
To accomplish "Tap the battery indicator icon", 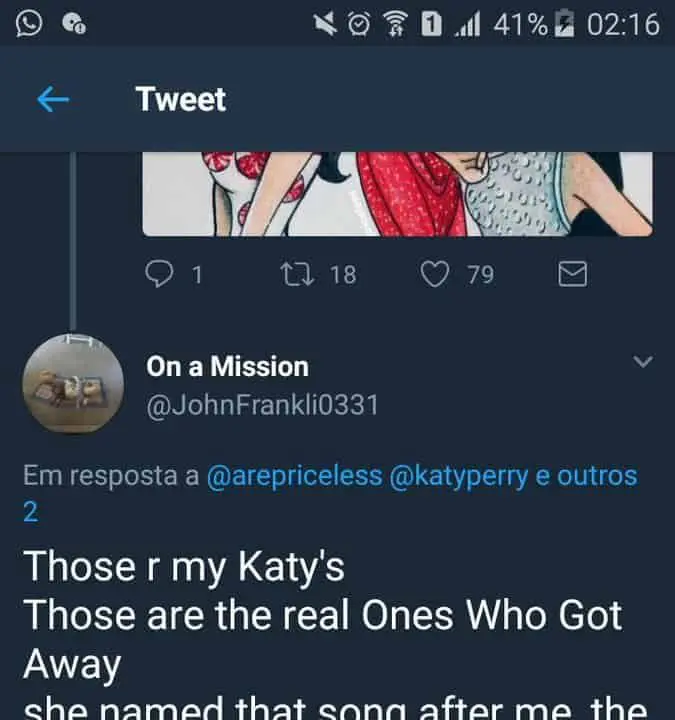I will [565, 23].
